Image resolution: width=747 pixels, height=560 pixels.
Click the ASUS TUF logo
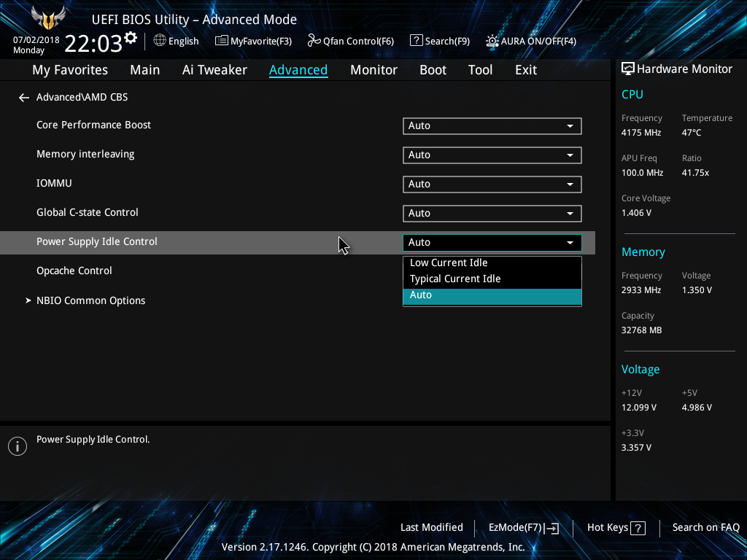click(x=47, y=18)
